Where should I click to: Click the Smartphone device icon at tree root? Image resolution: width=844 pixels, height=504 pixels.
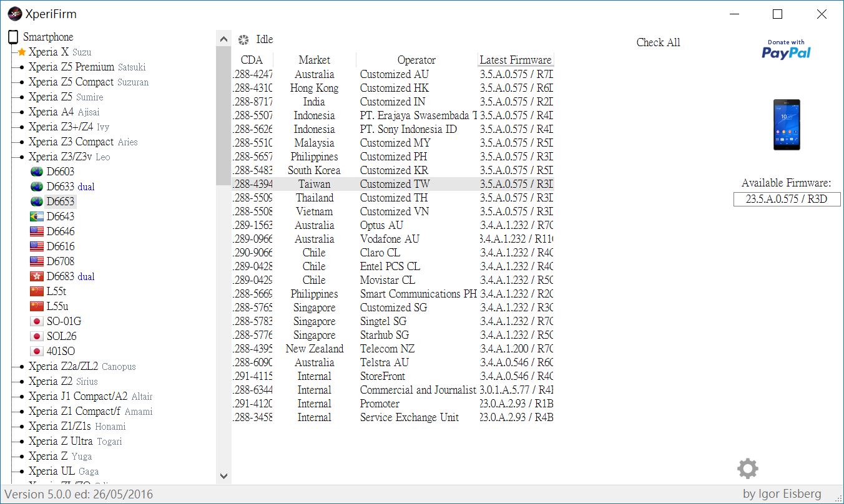coord(13,37)
